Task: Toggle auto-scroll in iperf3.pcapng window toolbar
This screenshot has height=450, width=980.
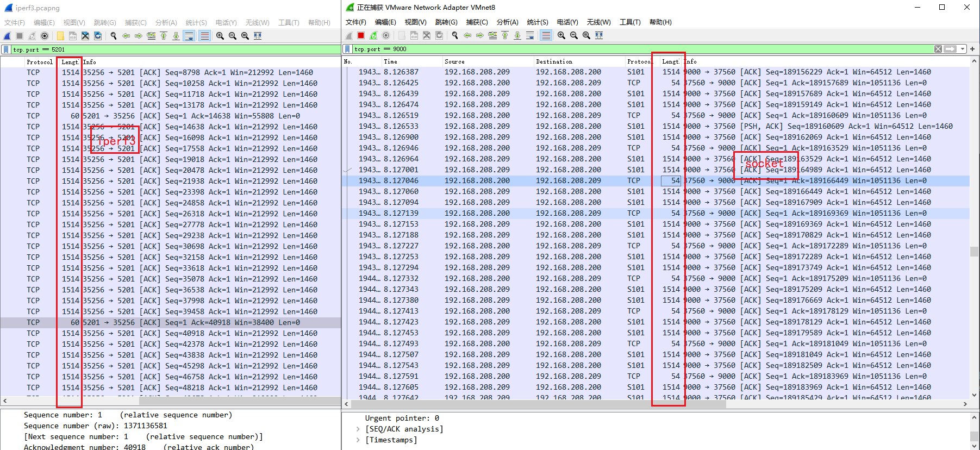Action: click(189, 36)
